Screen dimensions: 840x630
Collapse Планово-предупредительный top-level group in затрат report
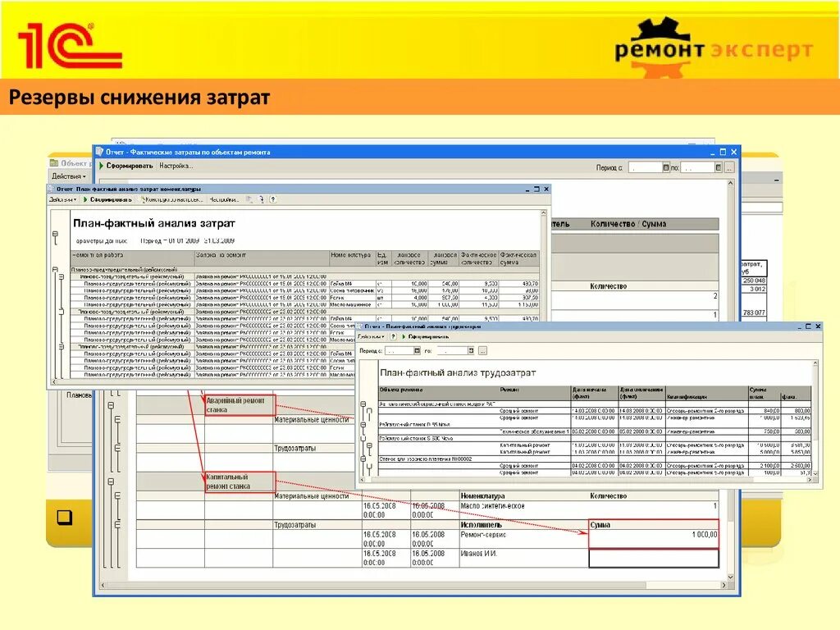(x=55, y=269)
